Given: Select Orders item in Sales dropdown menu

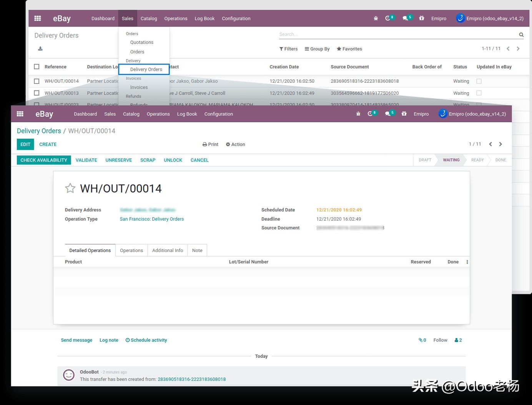Looking at the screenshot, I should 137,52.
